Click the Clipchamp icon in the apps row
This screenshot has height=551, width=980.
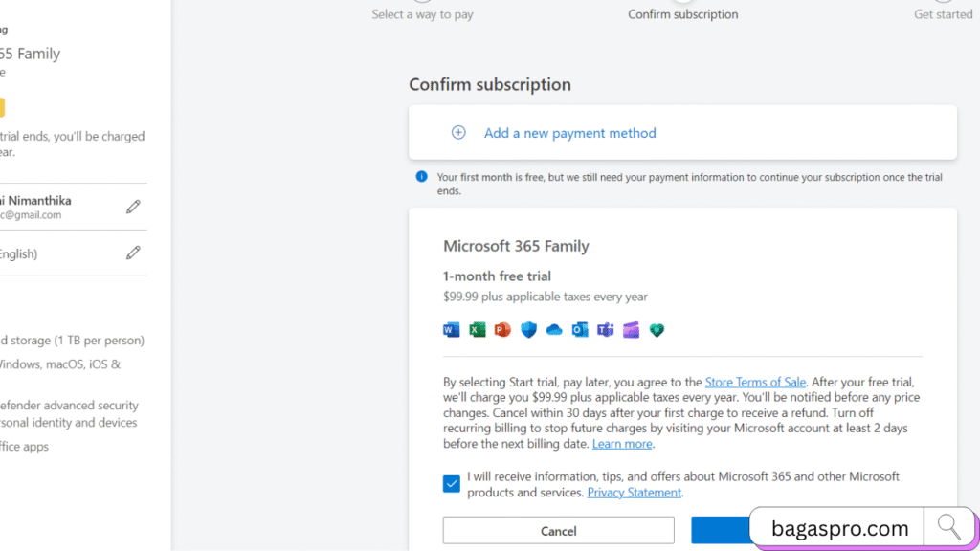632,329
